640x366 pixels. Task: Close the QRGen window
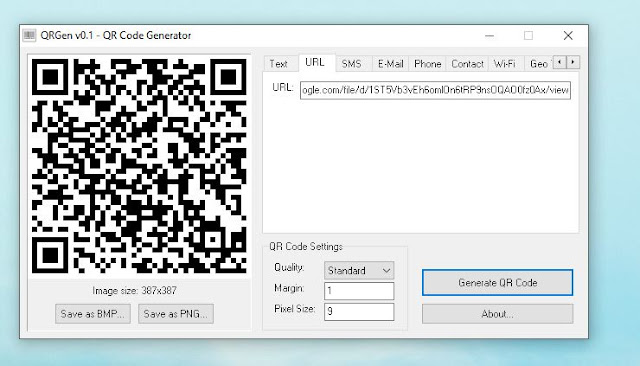568,36
